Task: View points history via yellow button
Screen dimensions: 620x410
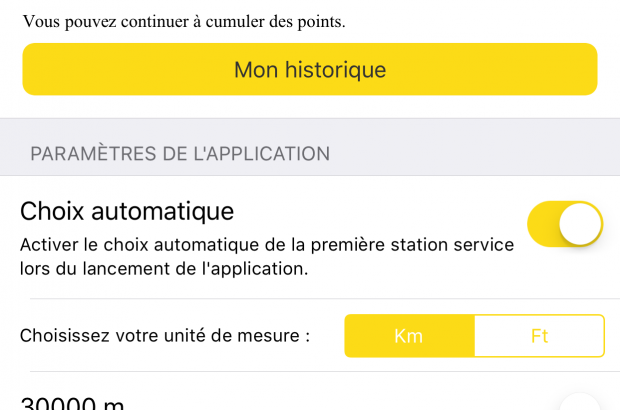Action: (310, 69)
